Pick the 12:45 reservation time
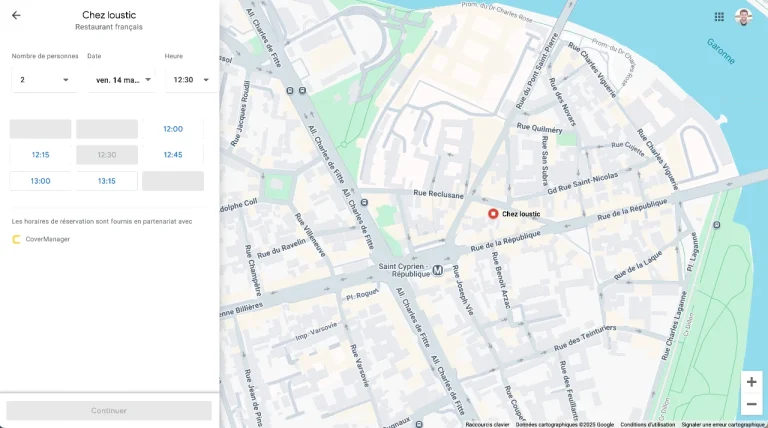768x428 pixels. [x=173, y=155]
